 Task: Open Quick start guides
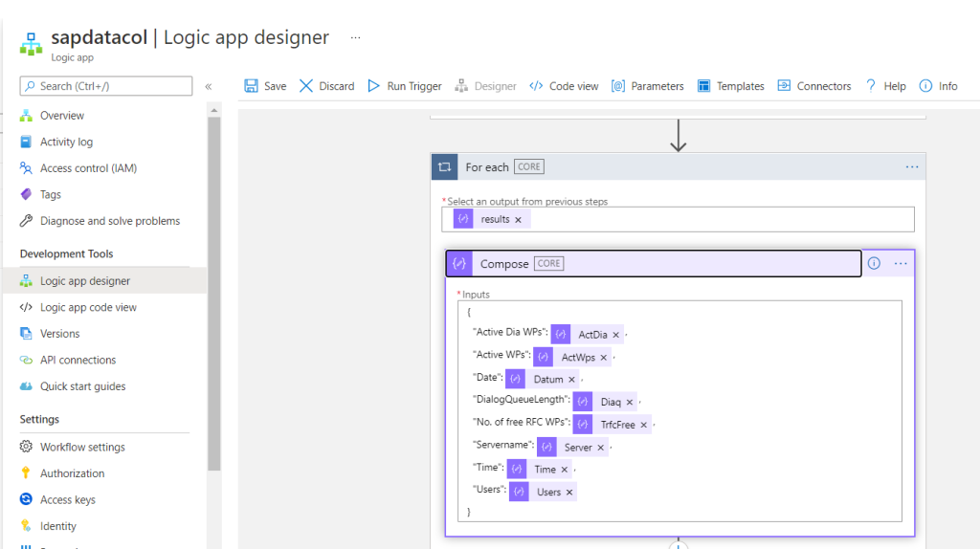82,386
